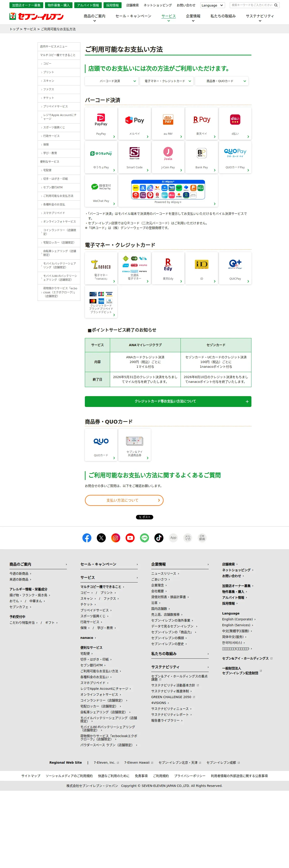Click the J-Coin Pay tile
The image size is (289, 868).
coord(168,157)
